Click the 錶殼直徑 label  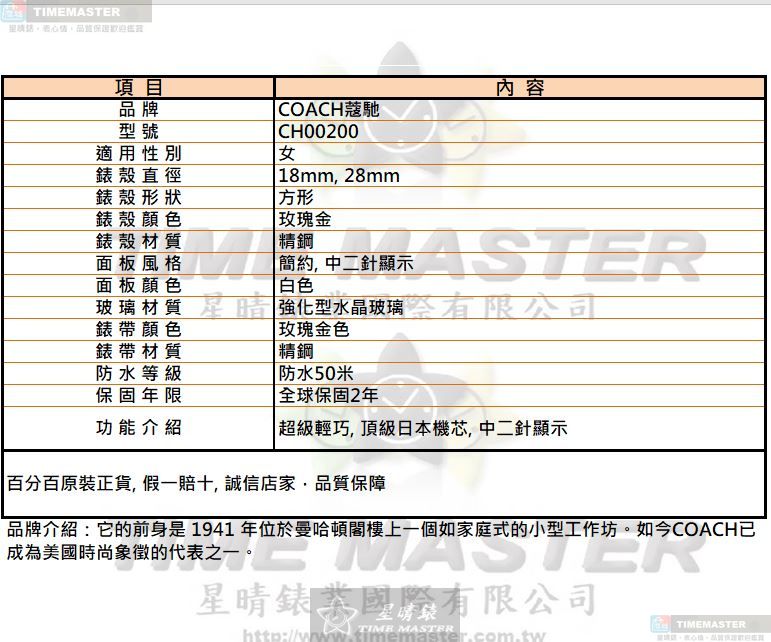138,175
